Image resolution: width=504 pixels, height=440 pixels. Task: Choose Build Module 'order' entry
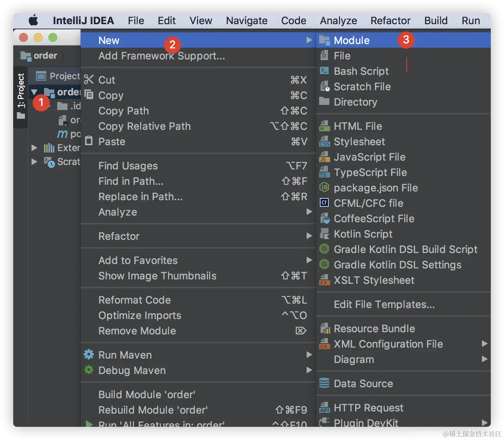[x=198, y=395]
